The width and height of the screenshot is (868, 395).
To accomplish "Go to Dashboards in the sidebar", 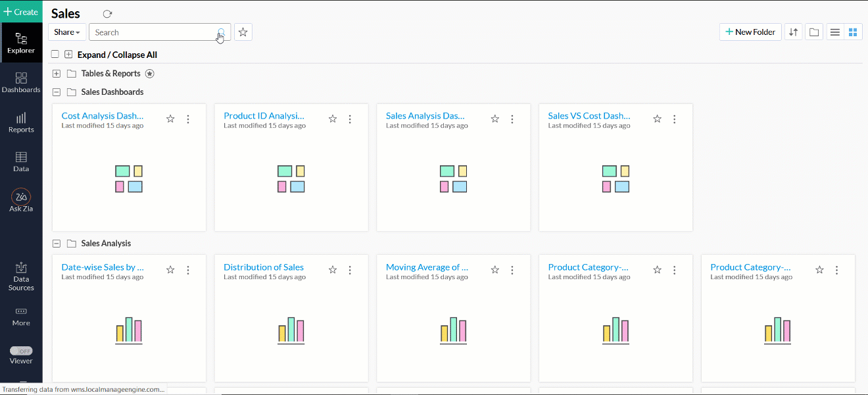I will [21, 82].
